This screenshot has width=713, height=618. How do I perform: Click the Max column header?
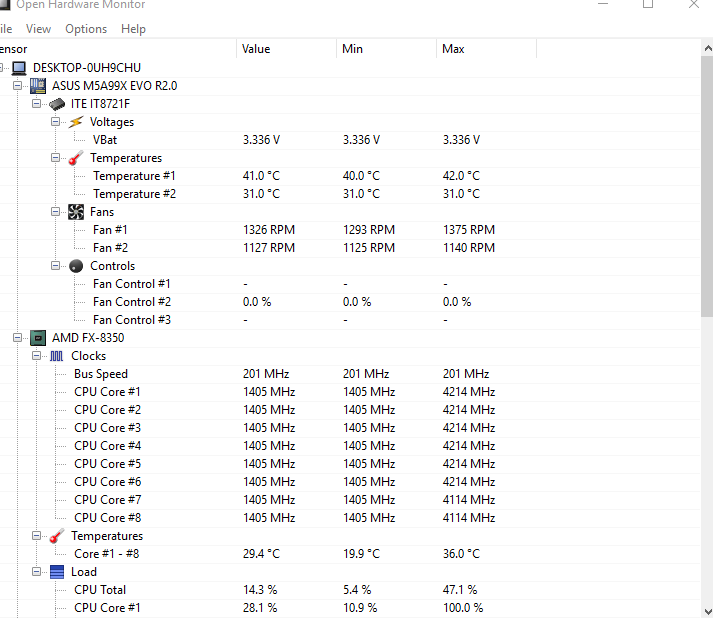tap(487, 49)
